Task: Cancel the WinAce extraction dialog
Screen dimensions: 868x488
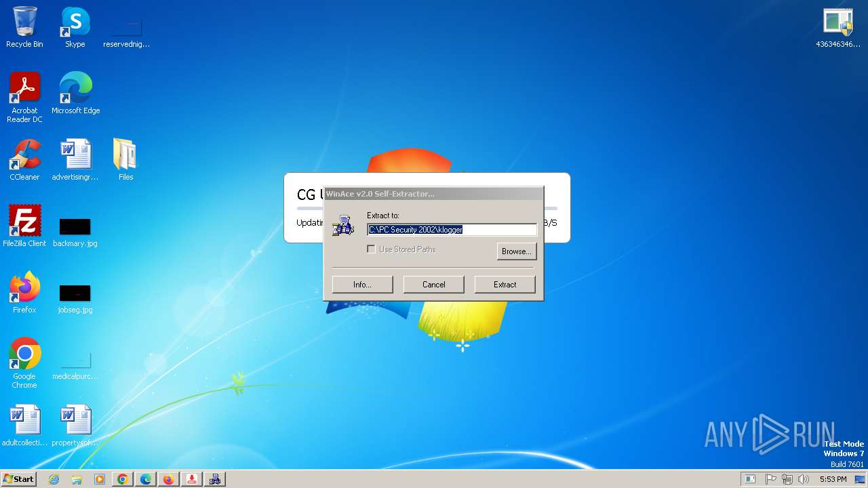Action: click(x=434, y=285)
